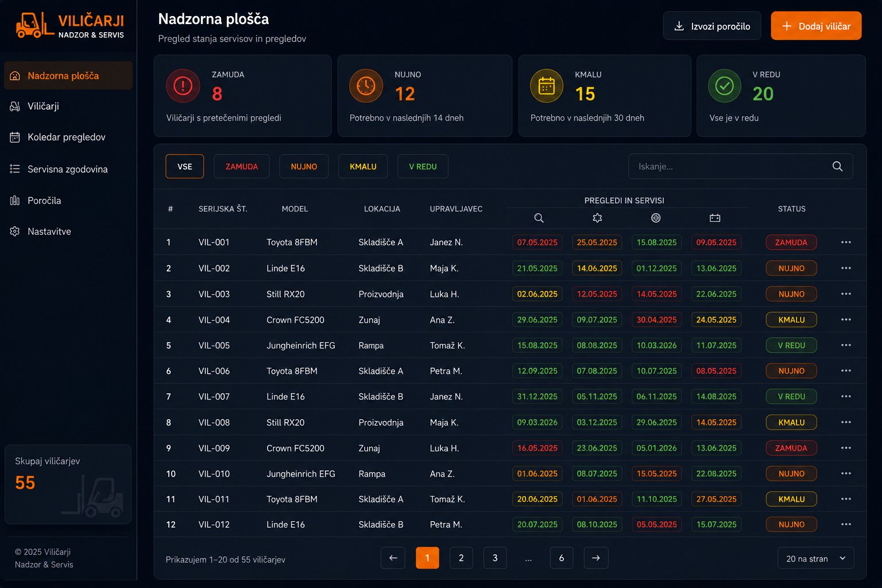Click the search magnifier icon in Iskanje field

[837, 167]
